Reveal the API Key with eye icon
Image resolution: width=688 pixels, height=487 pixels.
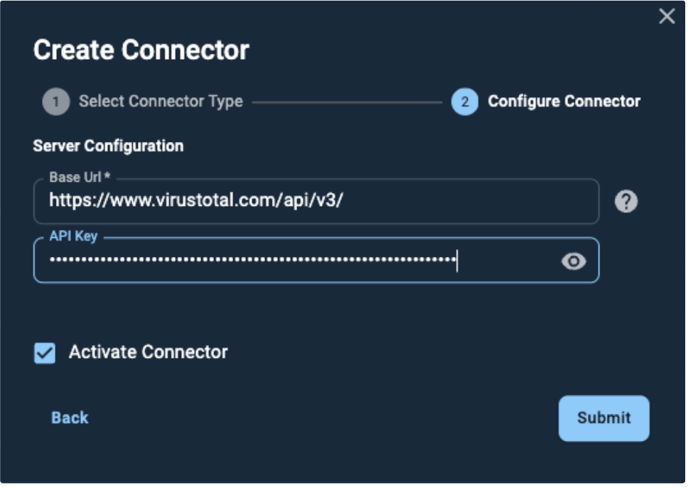(573, 261)
